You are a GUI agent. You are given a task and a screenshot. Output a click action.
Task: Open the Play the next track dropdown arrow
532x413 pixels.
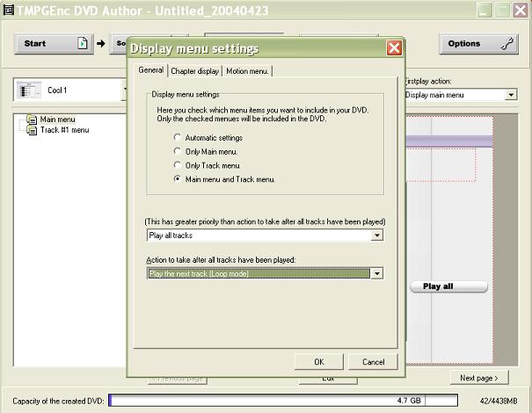(x=377, y=273)
